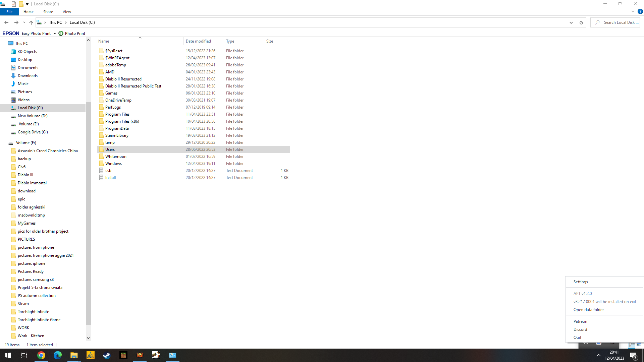644x362 pixels.
Task: Expand the Easy Photo Print dropdown arrow
Action: 55,33
